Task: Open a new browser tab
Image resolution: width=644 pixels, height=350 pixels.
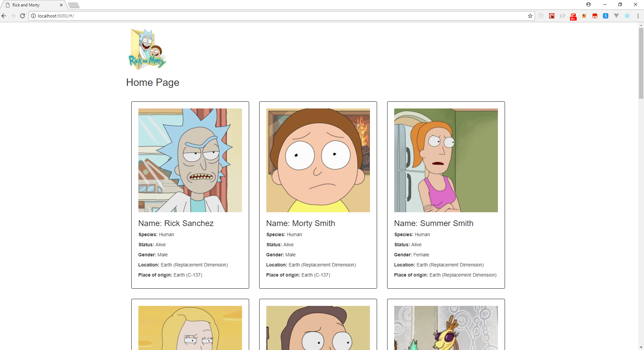Action: pyautogui.click(x=74, y=5)
